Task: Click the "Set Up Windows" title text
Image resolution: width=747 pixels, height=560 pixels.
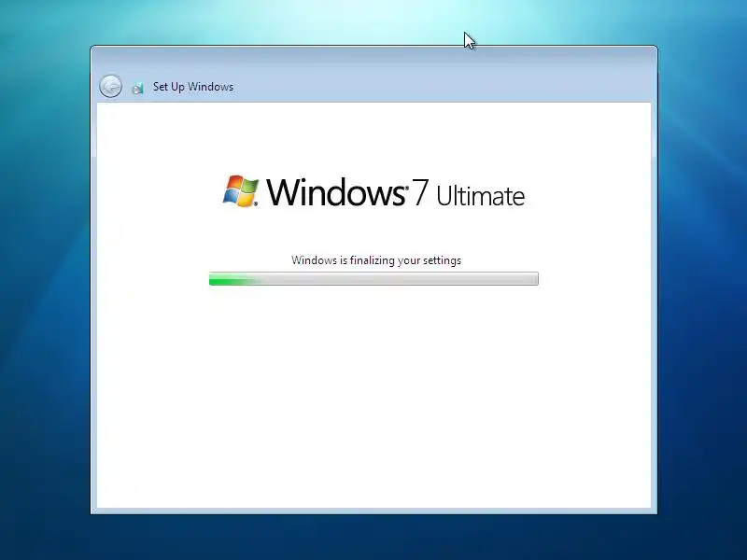Action: tap(193, 87)
